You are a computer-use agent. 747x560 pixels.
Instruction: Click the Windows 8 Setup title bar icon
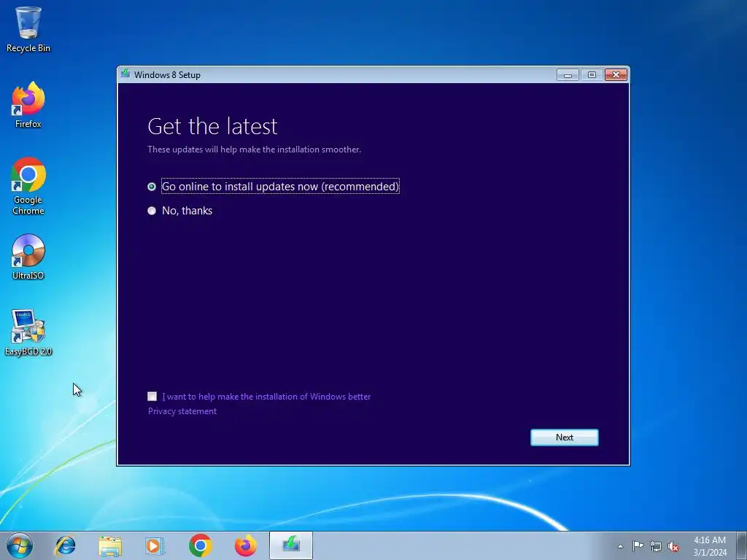click(125, 74)
